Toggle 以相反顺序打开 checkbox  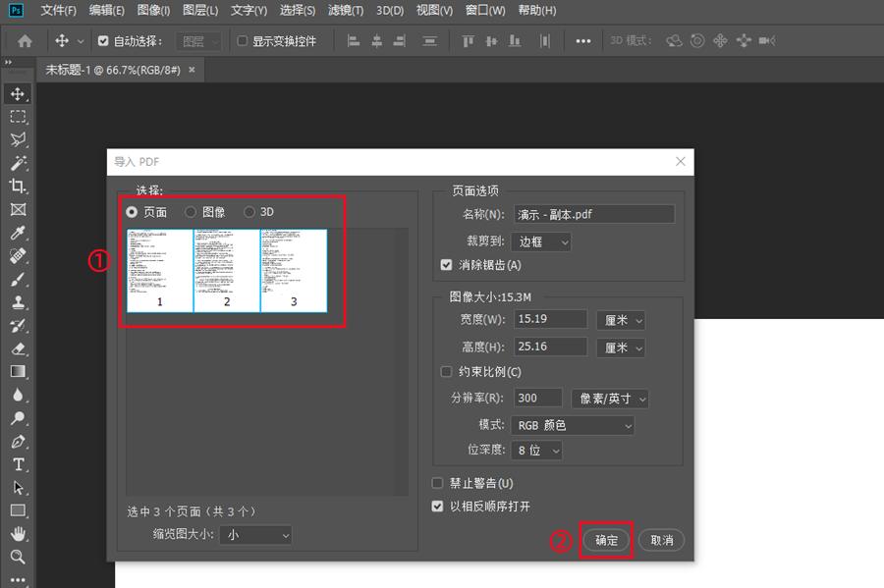point(438,507)
